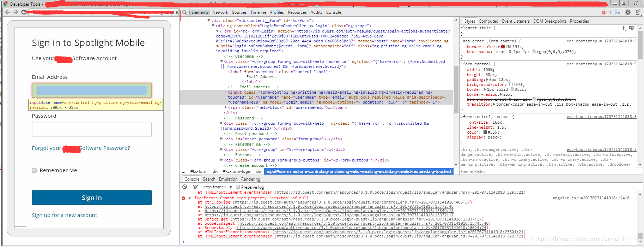Switch to the Sources panel tab

click(x=239, y=12)
